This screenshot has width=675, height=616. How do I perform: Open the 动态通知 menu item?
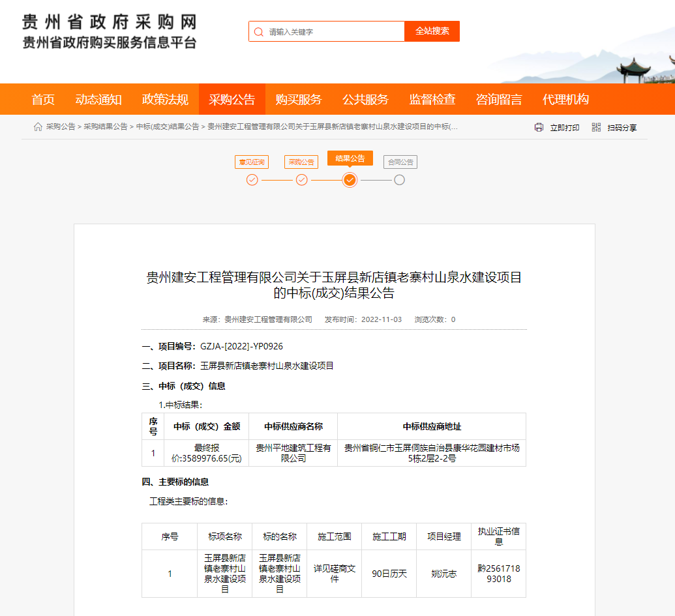click(x=98, y=99)
